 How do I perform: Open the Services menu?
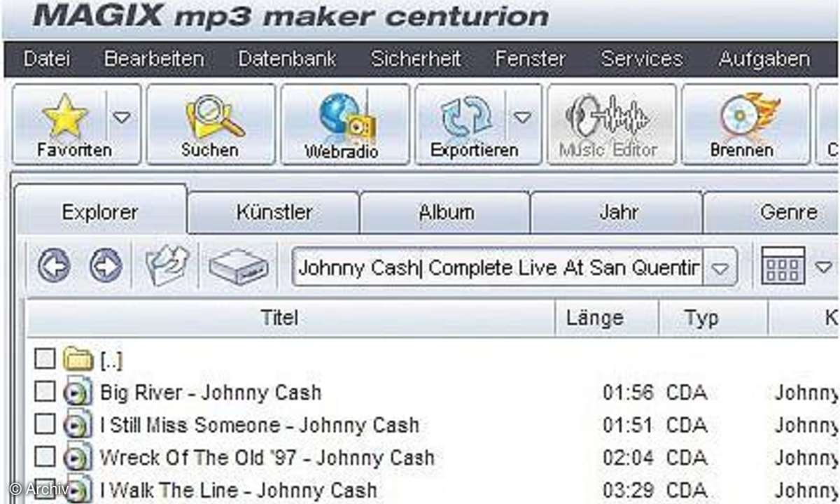click(641, 59)
